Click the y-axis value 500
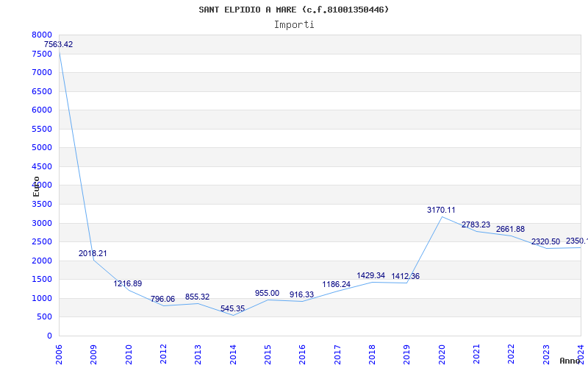Viewport: 588px width, 368px height. [45, 317]
